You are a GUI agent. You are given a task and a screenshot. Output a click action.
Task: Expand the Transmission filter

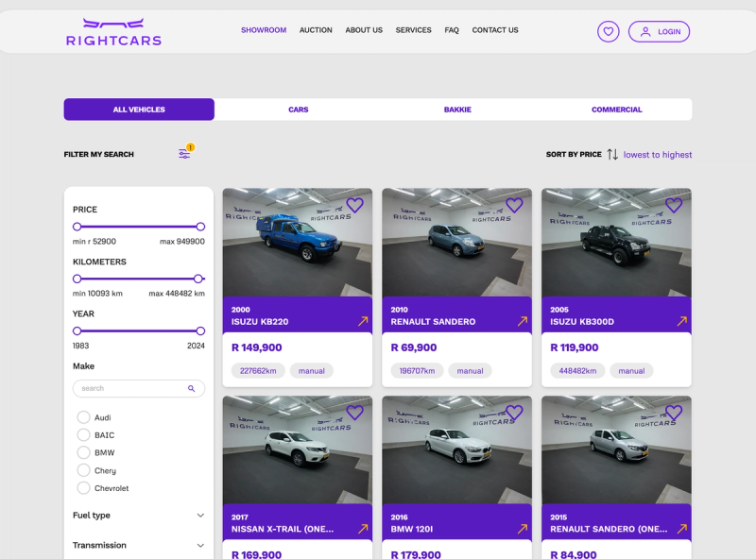(x=138, y=545)
